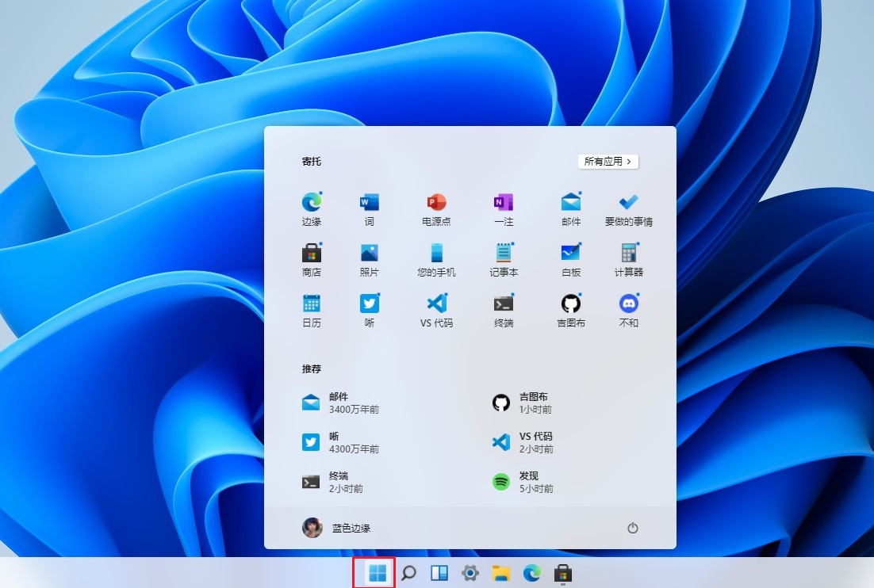This screenshot has width=874, height=588.
Task: Open Windows Search from the taskbar
Action: [408, 572]
